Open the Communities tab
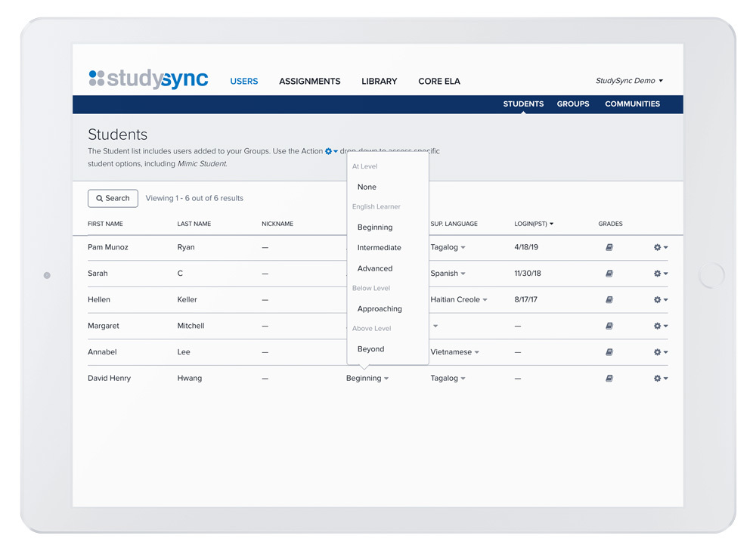 coord(632,104)
